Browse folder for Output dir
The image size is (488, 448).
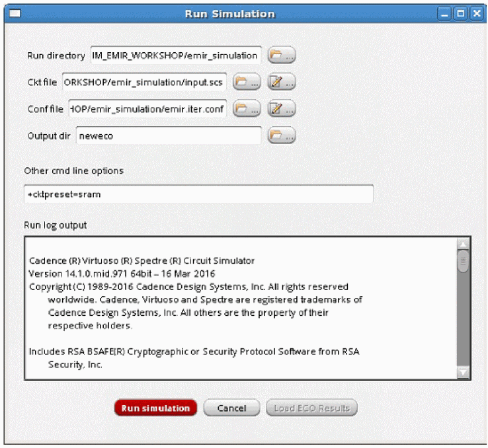point(281,135)
